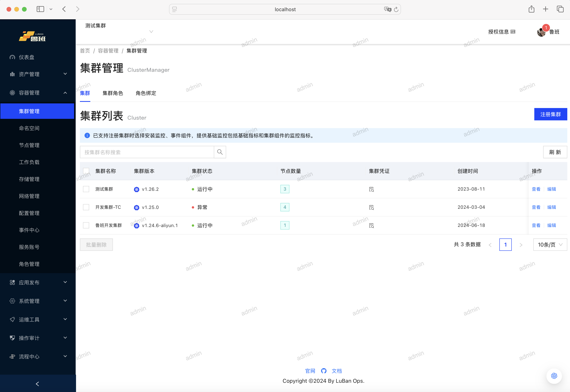The image size is (570, 392).
Task: Click 编辑 link for 开发集群-TC
Action: pyautogui.click(x=551, y=207)
